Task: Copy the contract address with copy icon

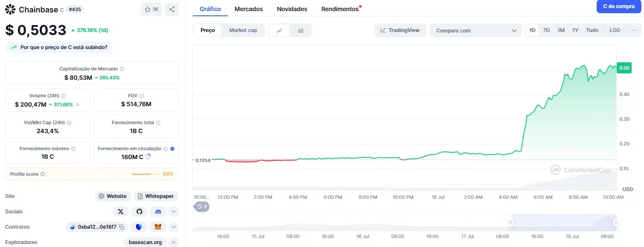Action: coord(122,227)
